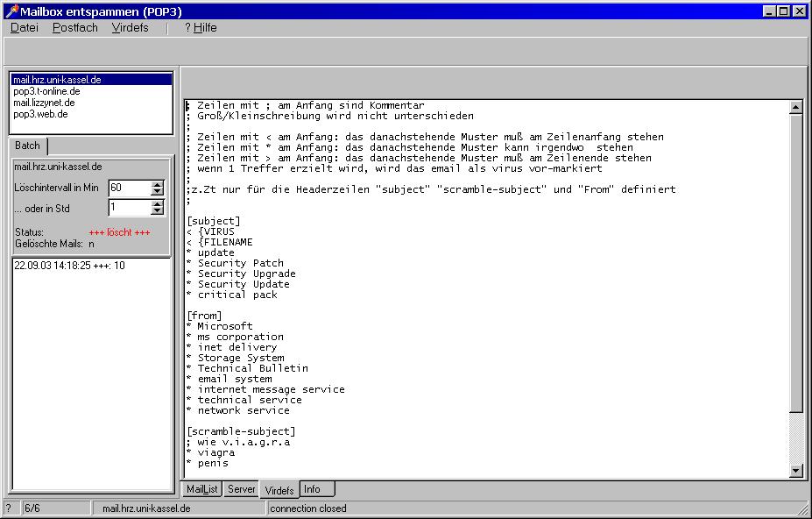Increase the '... oder in Std' value
The image size is (812, 519).
pos(158,204)
